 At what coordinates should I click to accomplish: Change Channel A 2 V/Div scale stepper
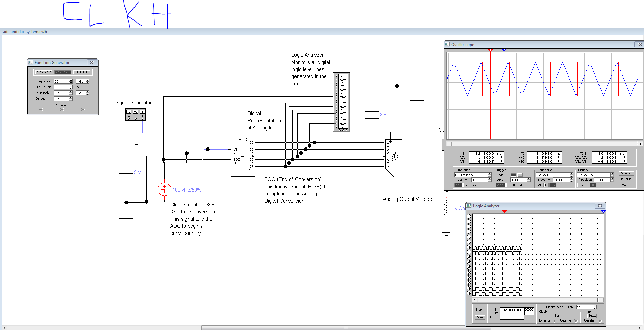pyautogui.click(x=571, y=175)
